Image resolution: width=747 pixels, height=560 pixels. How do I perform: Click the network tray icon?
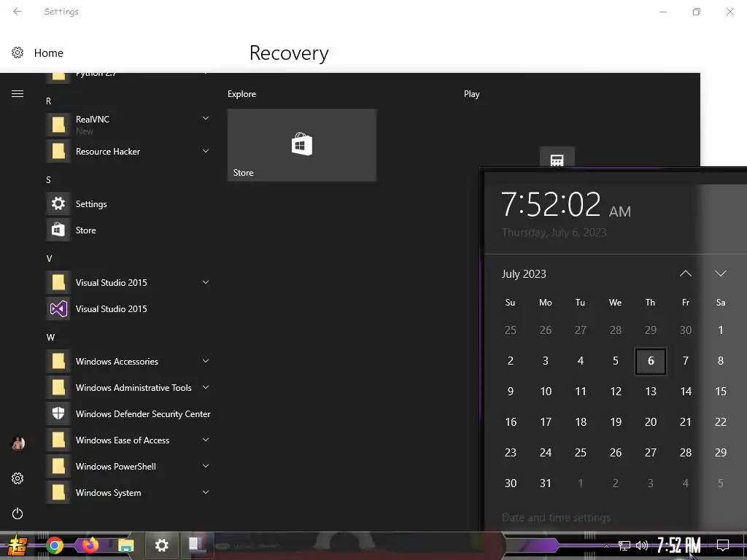624,545
